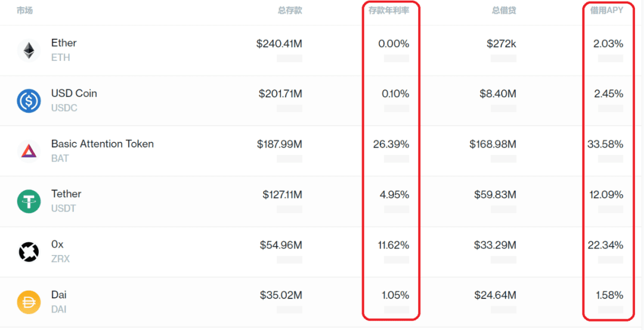The height and width of the screenshot is (330, 644).
Task: Select the Dai market name
Action: [58, 295]
